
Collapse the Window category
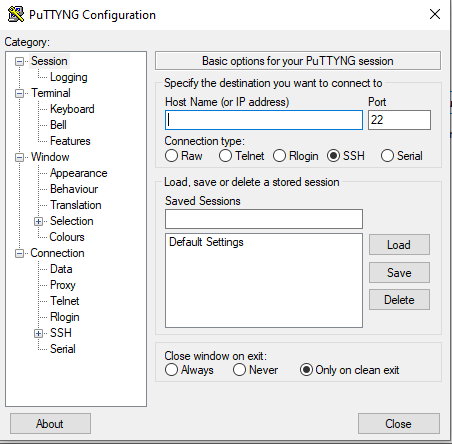19,158
